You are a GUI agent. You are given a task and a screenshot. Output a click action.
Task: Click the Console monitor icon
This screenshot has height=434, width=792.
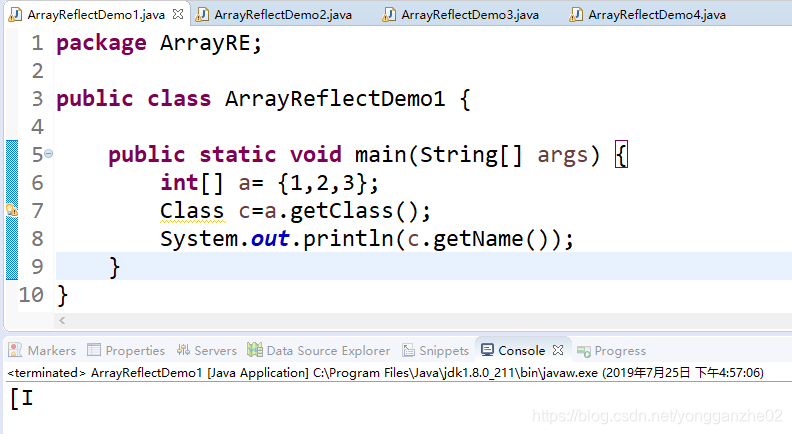487,350
